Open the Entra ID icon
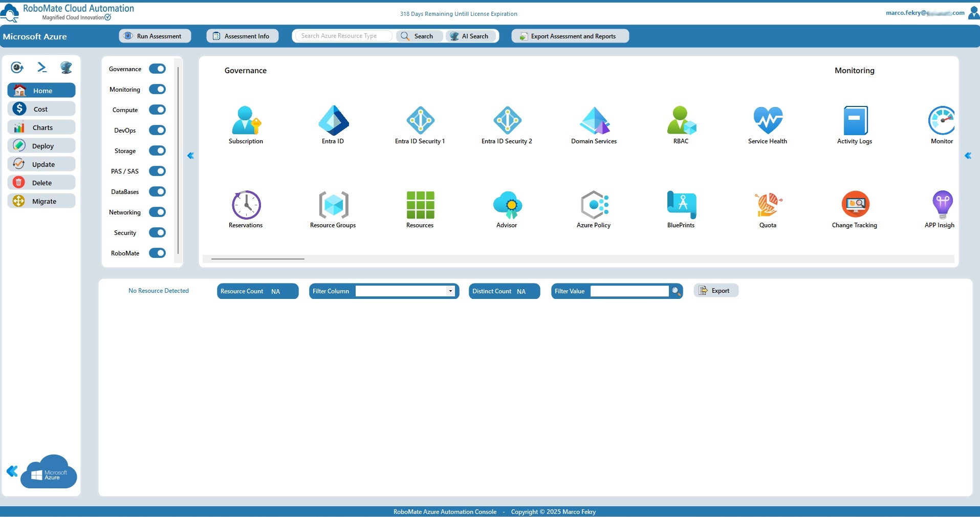The height and width of the screenshot is (517, 980). click(333, 120)
